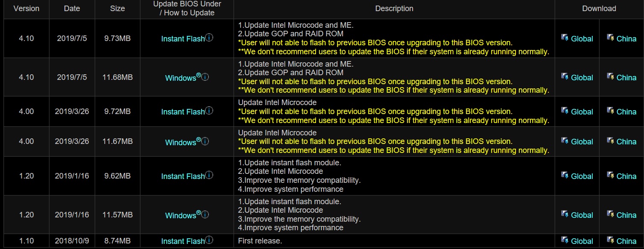Click info icon beside 4.10 Instant Flash
Image resolution: width=644 pixels, height=249 pixels.
point(209,38)
